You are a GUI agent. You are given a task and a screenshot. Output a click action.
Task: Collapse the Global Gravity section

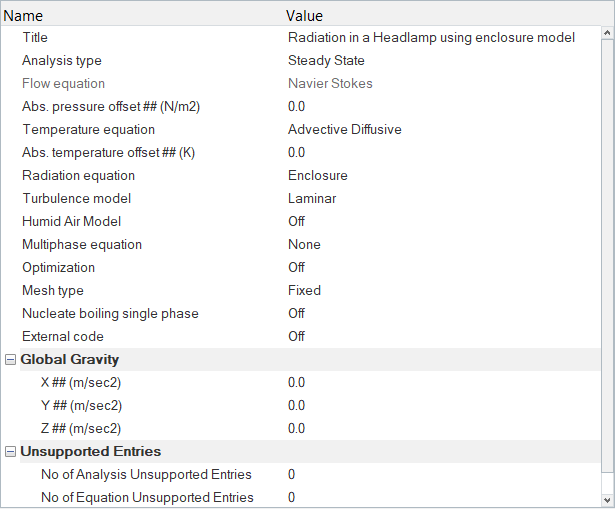(10, 360)
